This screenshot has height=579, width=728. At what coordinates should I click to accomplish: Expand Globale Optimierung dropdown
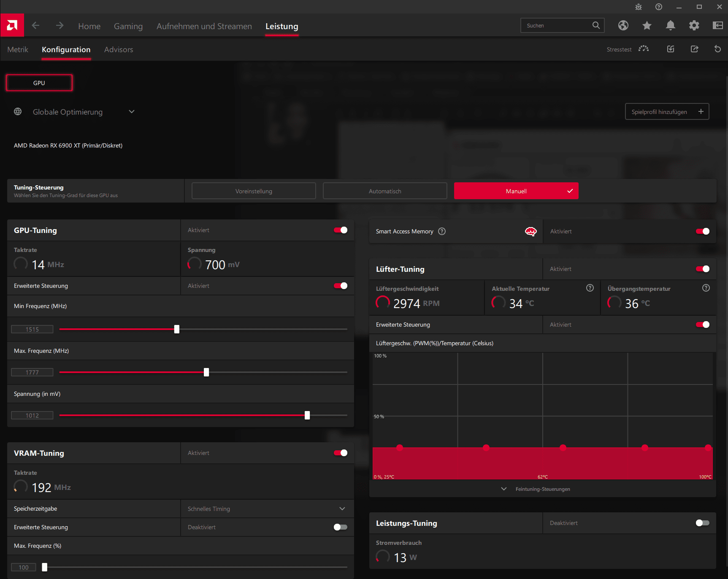click(x=132, y=111)
